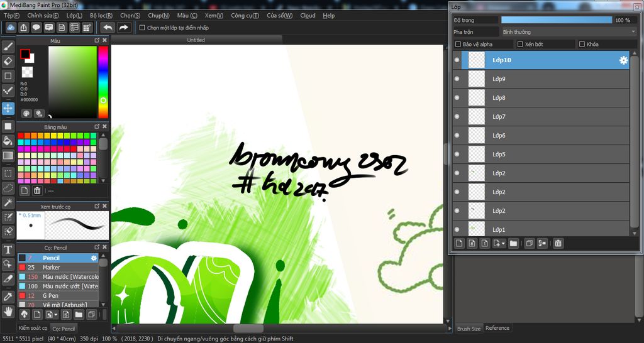Screen dimensions: 644x343
Task: Click the Undo arrow button
Action: point(108,28)
